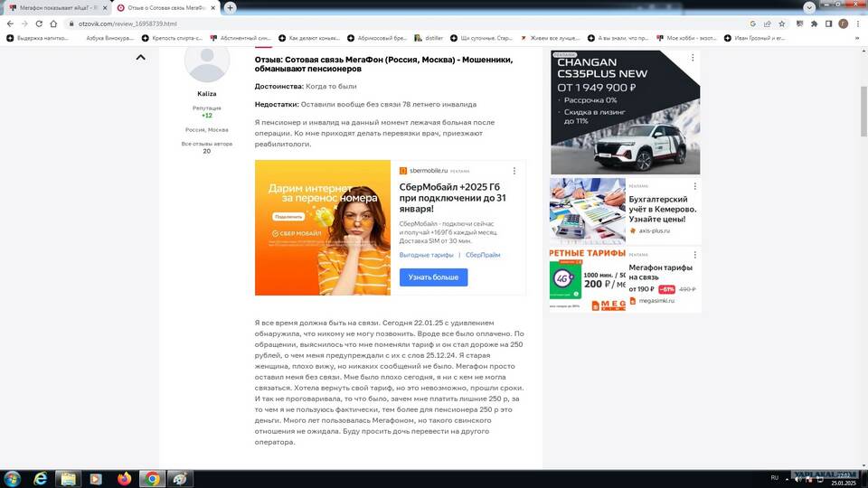The image size is (868, 488).
Task: Launch Internet Explorer from the taskbar
Action: coord(40,478)
